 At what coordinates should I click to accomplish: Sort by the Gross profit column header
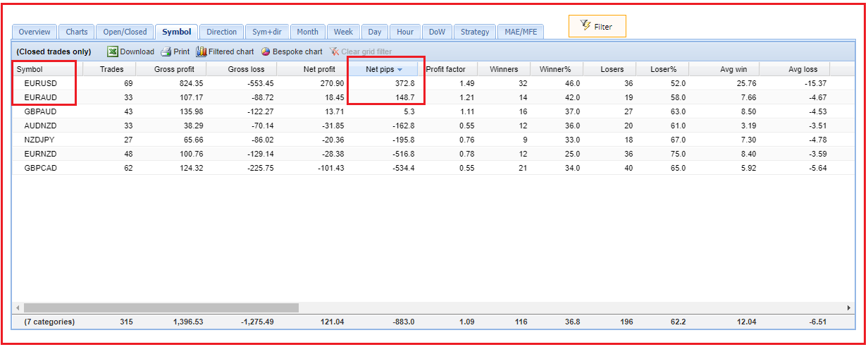pyautogui.click(x=171, y=69)
